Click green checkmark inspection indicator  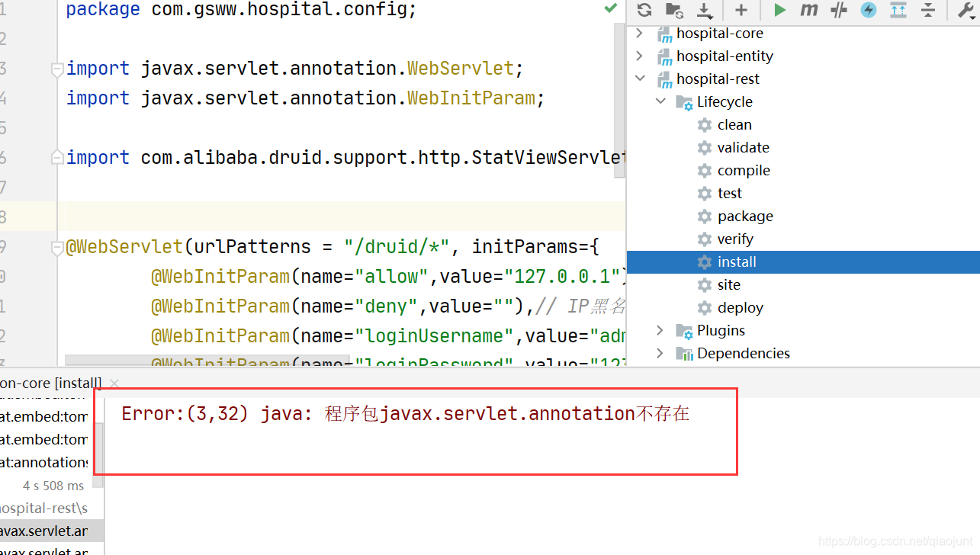(x=611, y=8)
